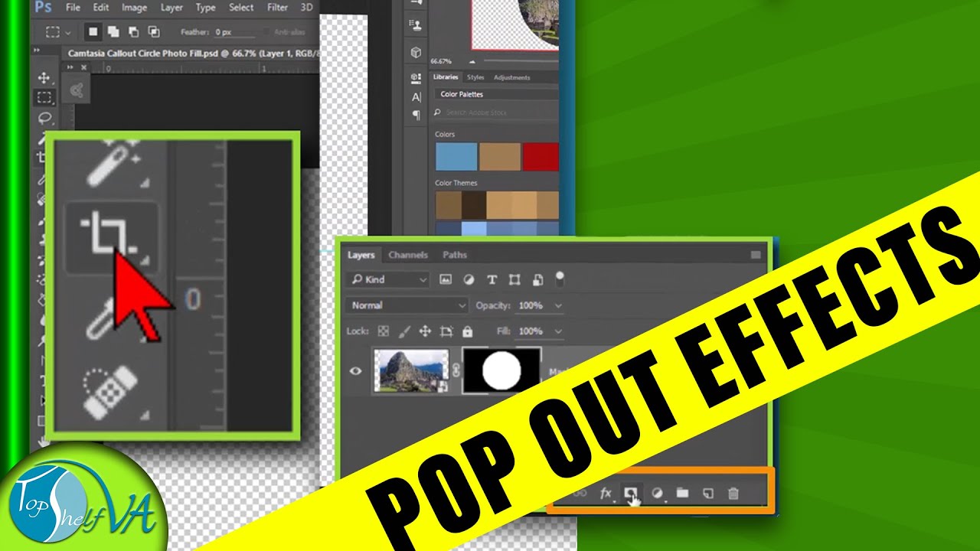
Task: Filter layers by adjustment layers icon
Action: click(469, 279)
